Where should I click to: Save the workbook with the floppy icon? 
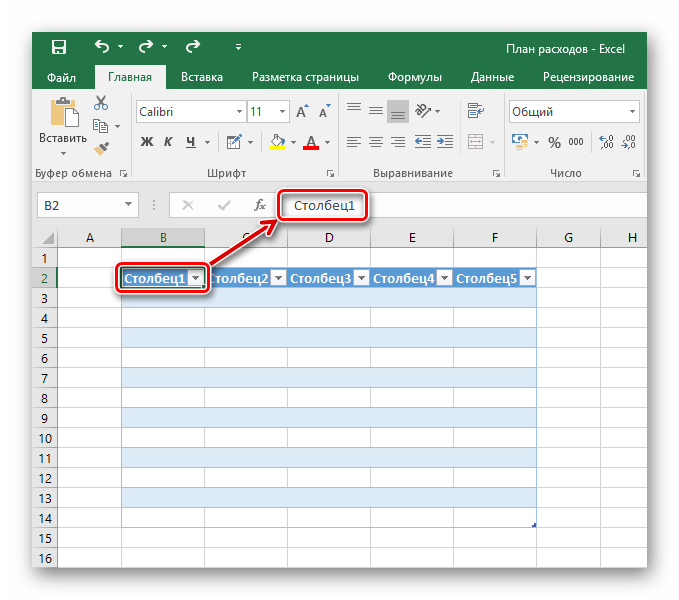point(59,47)
